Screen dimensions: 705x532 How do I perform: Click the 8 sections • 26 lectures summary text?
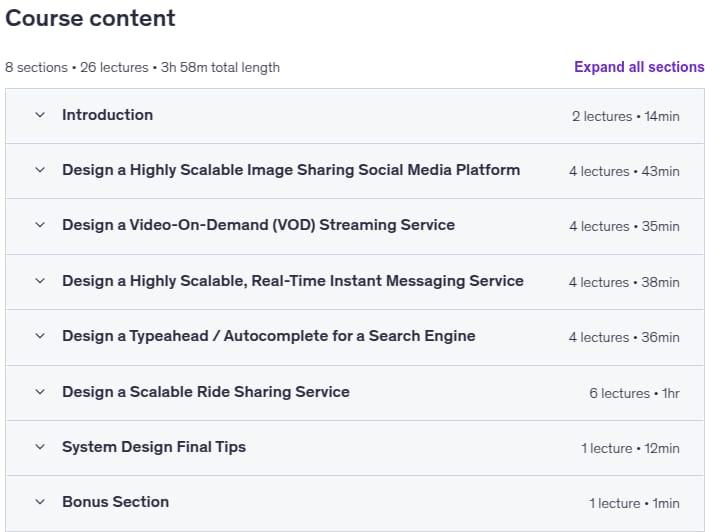[x=142, y=67]
